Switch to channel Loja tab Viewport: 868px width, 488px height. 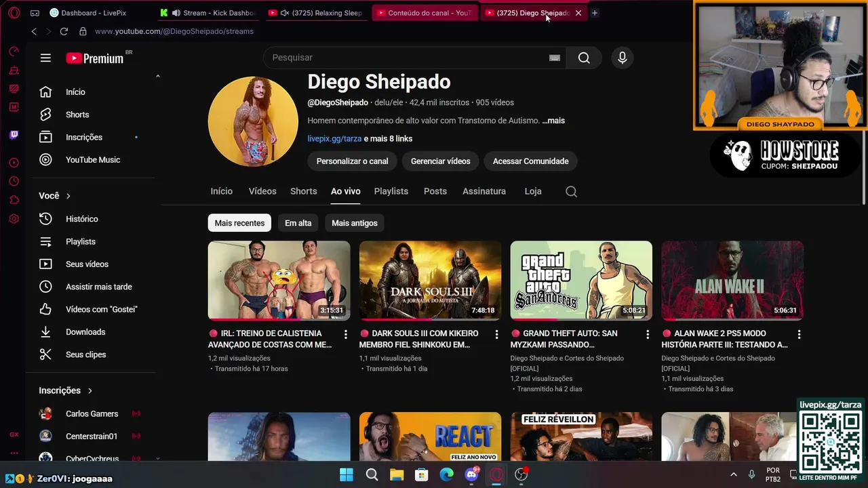(x=533, y=191)
